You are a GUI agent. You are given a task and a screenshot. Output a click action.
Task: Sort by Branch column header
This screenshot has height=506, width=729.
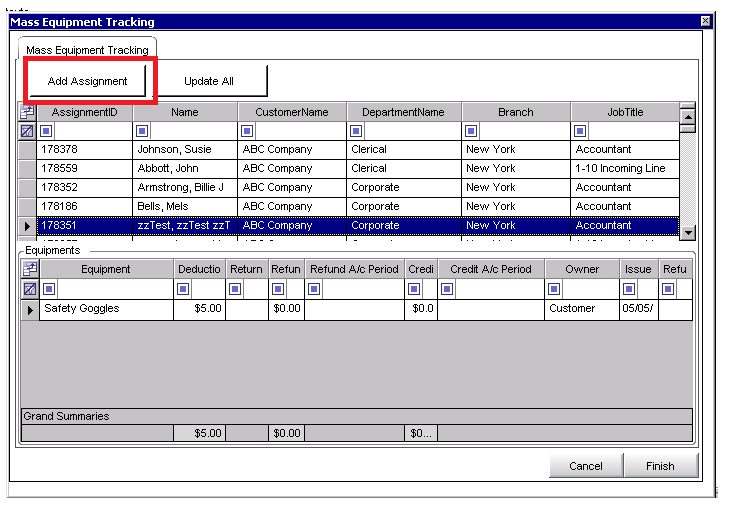(516, 112)
